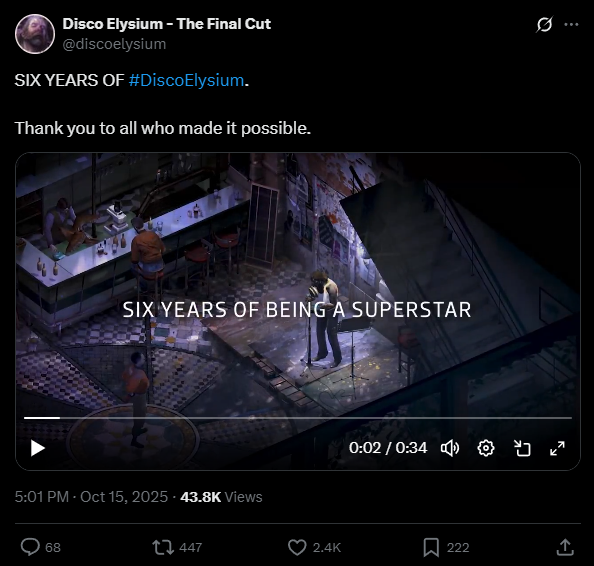594x566 pixels.
Task: Like the post with heart icon
Action: pos(297,547)
